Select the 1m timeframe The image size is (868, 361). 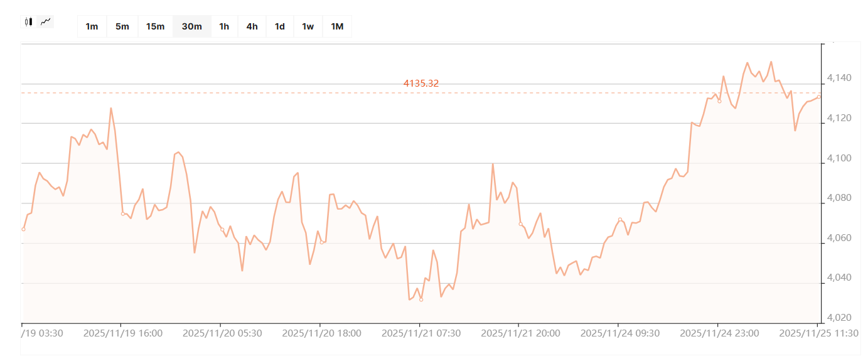point(92,26)
